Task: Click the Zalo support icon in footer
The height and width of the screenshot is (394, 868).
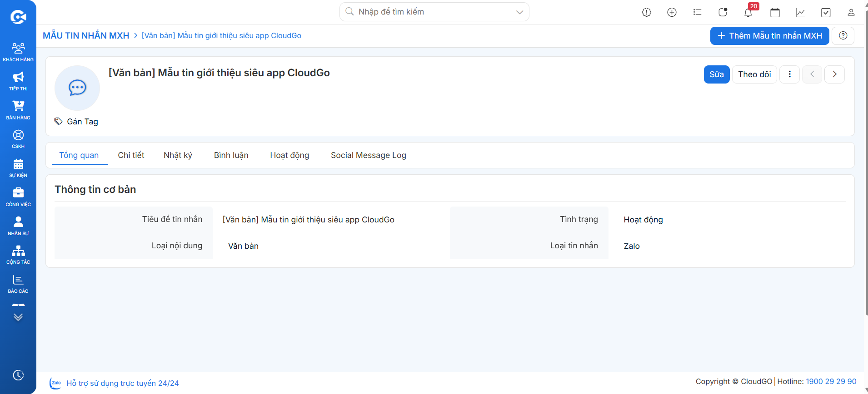Action: tap(55, 383)
